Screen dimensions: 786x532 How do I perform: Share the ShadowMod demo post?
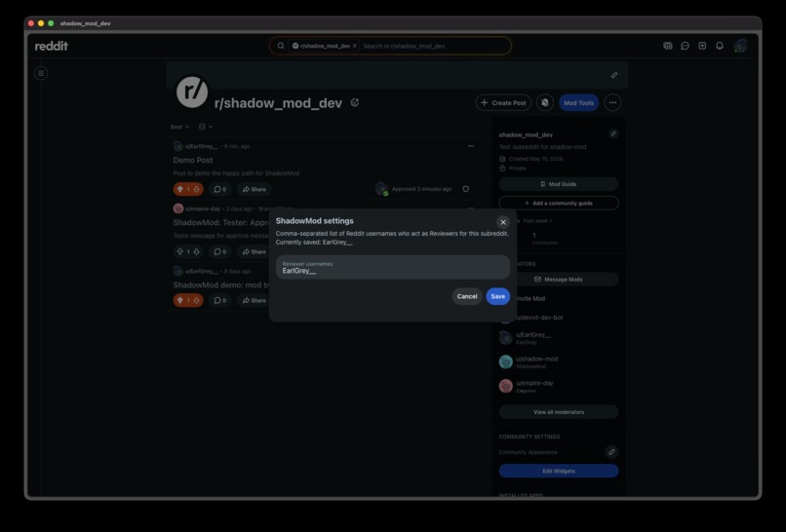(255, 300)
